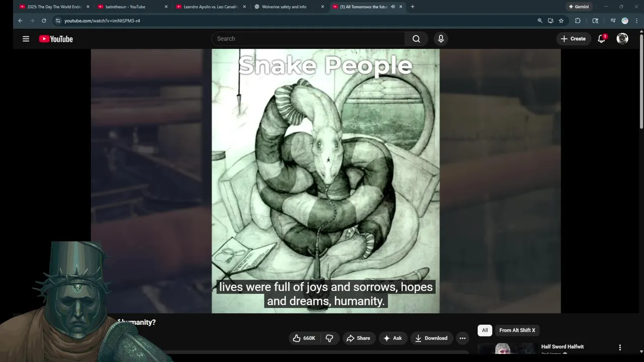Share this video

point(358,338)
